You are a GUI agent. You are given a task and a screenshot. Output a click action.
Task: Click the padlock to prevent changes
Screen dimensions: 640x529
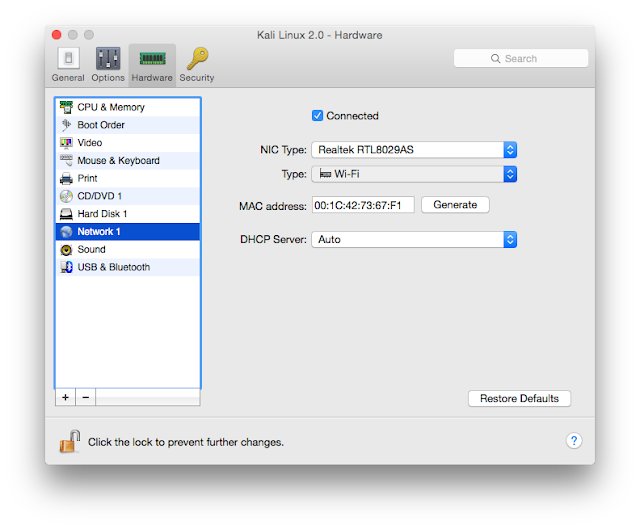pos(69,441)
